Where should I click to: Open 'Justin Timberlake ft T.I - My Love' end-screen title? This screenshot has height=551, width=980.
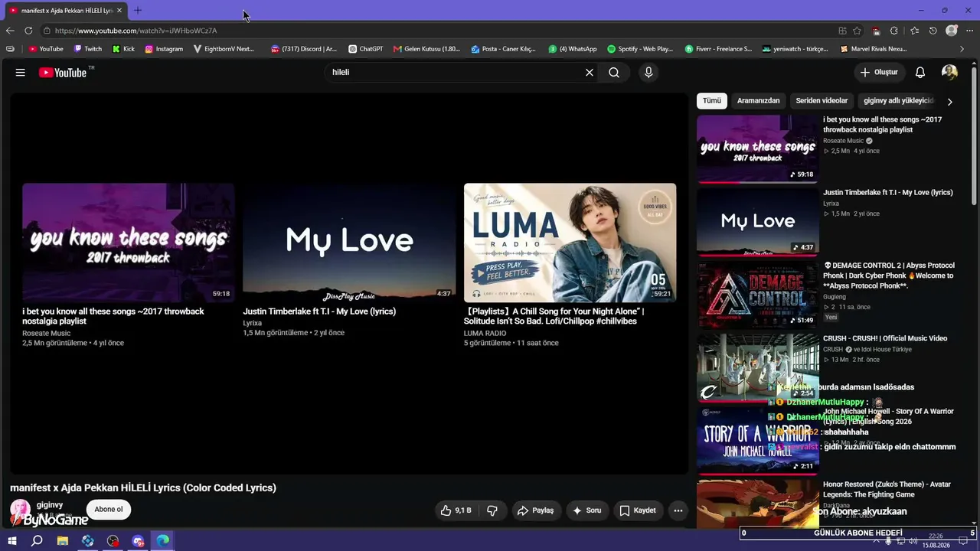pos(319,311)
